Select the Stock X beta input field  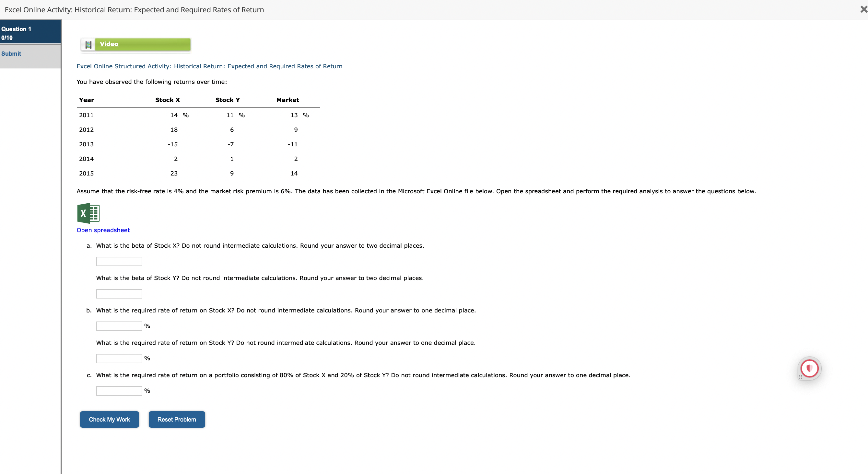coord(120,262)
